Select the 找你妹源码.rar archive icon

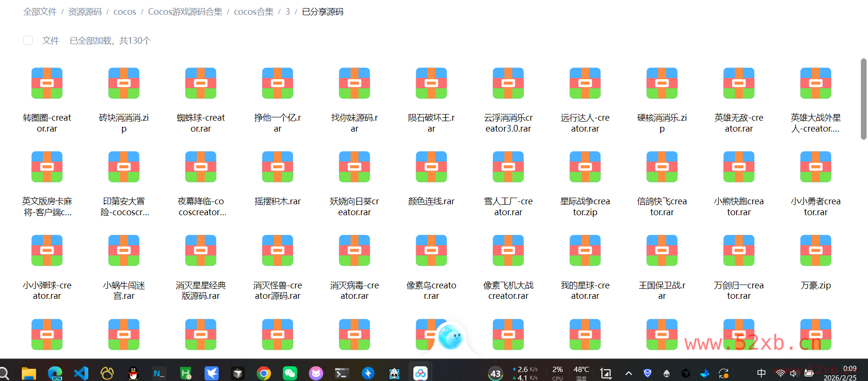pos(355,83)
